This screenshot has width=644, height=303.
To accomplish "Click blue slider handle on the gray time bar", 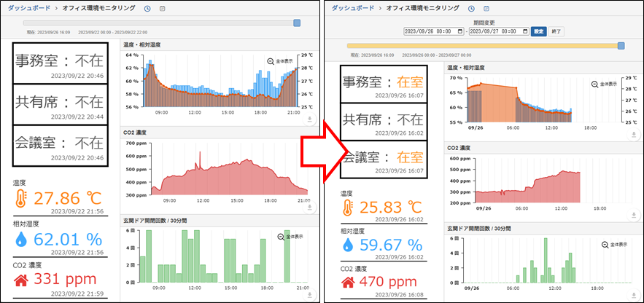I will [297, 23].
